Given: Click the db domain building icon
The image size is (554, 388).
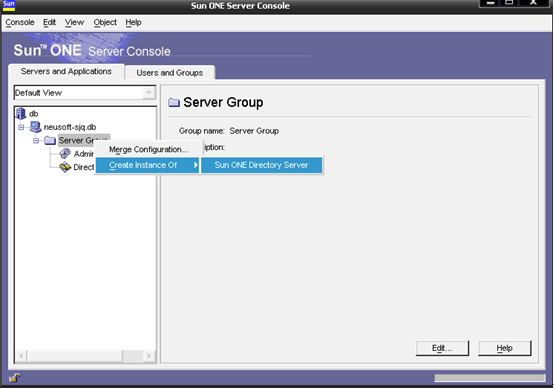Looking at the screenshot, I should click(21, 113).
